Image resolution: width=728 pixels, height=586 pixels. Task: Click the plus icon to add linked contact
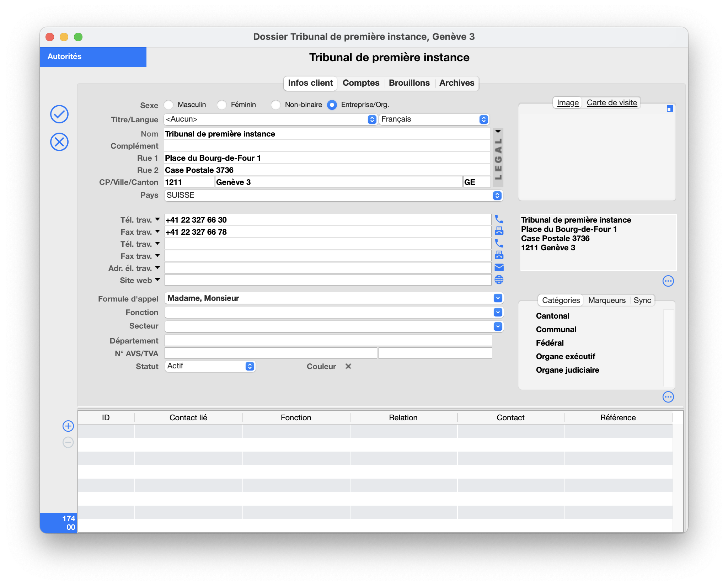[68, 426]
